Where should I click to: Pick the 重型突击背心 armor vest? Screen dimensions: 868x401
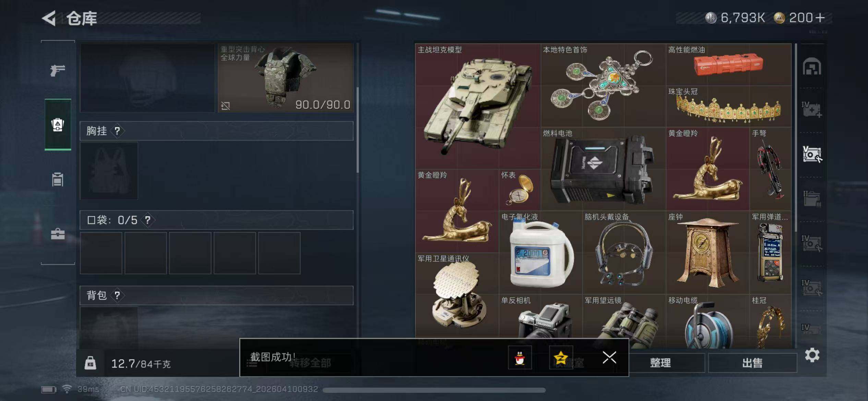pyautogui.click(x=286, y=77)
